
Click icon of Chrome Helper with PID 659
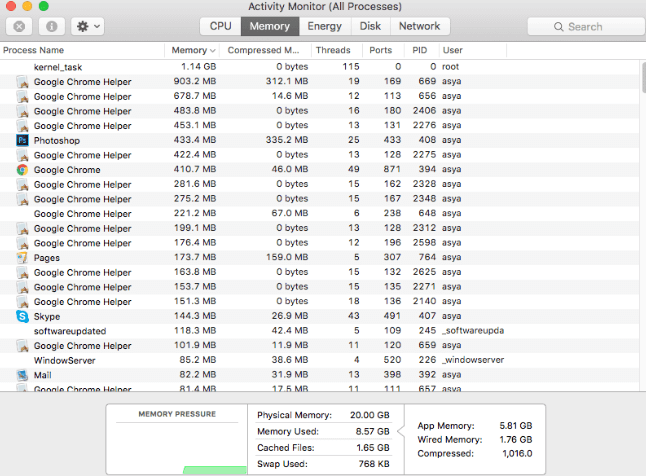point(22,345)
